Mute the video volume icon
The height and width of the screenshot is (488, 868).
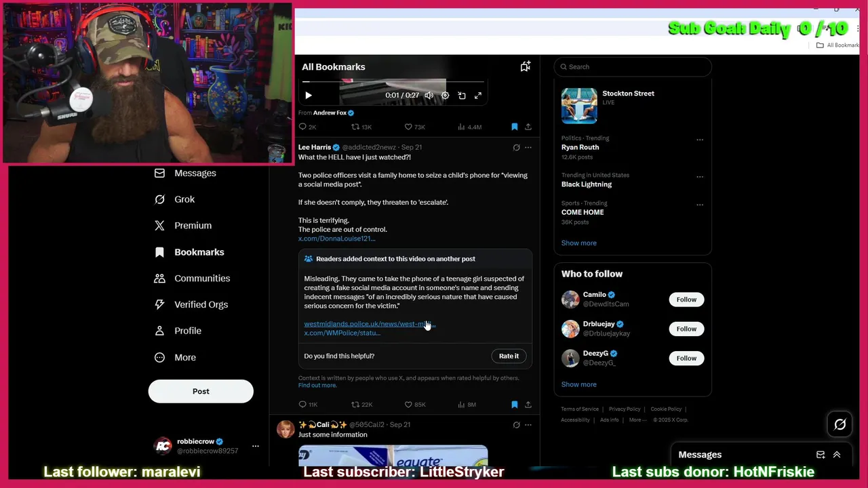429,96
